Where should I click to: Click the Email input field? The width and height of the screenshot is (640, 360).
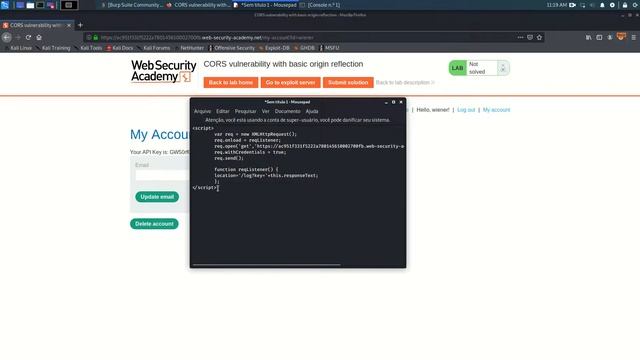pos(162,175)
